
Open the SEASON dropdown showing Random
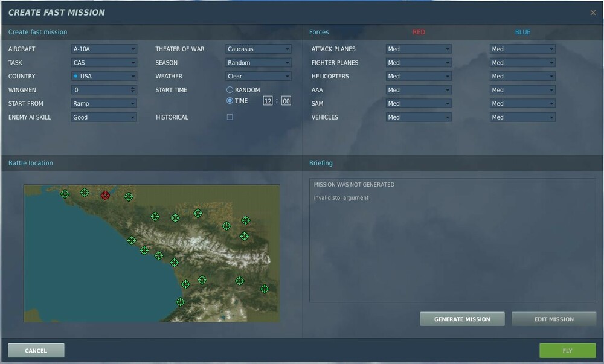(258, 62)
